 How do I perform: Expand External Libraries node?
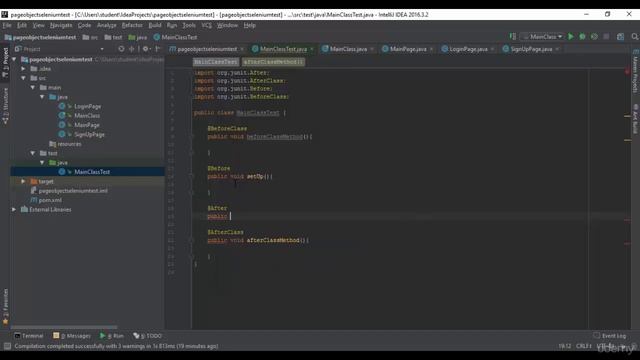[x=14, y=209]
